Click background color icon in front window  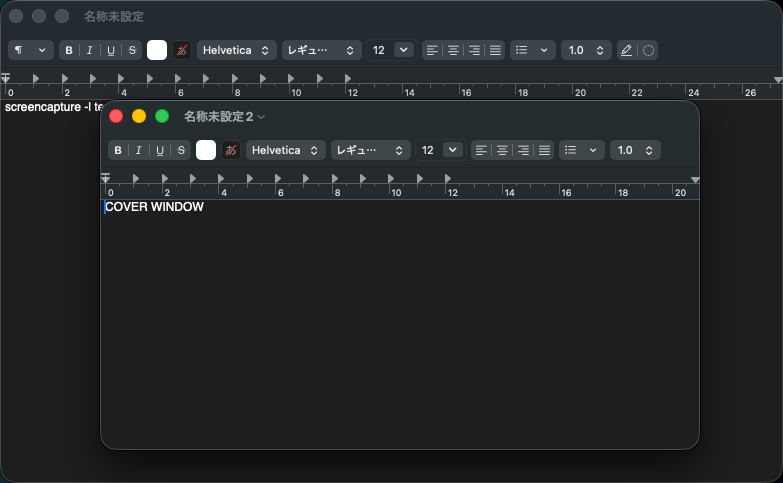pyautogui.click(x=231, y=150)
